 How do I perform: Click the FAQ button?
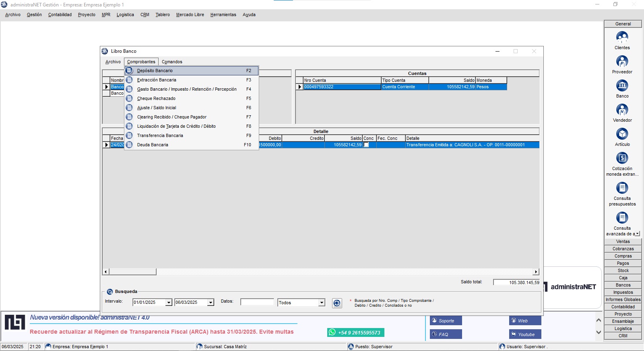click(x=446, y=334)
